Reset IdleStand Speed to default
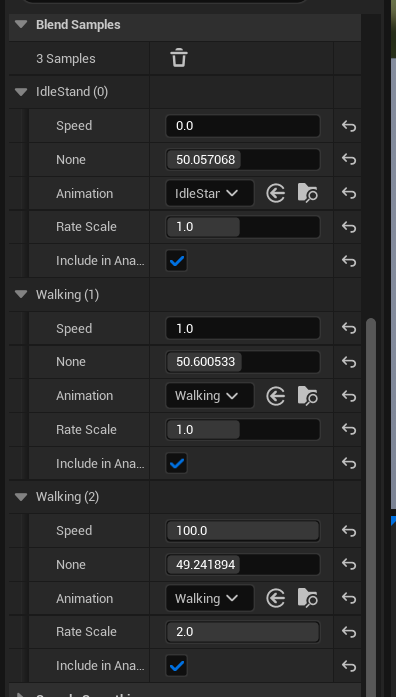Screen dimensions: 396x697 [x=349, y=126]
